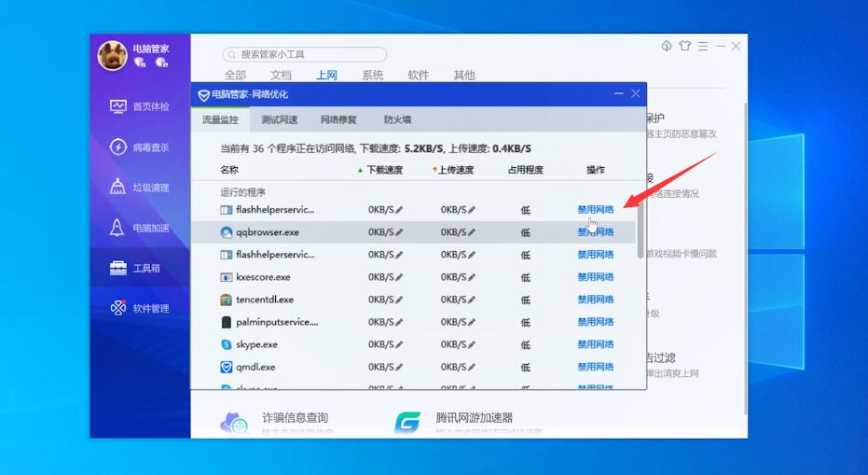
Task: Select the 其他 category tab
Action: [464, 75]
